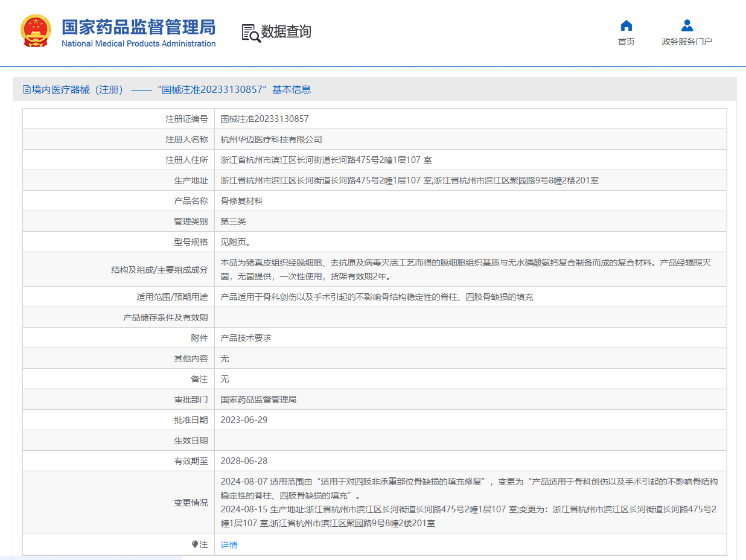This screenshot has width=746, height=560.
Task: Click the 结构及组成 description text
Action: (465, 269)
